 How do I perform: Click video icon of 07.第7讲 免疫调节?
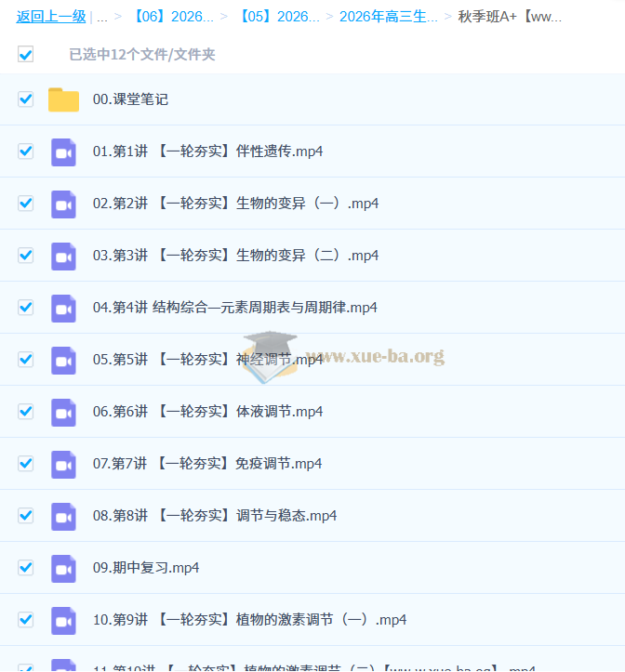(x=63, y=464)
